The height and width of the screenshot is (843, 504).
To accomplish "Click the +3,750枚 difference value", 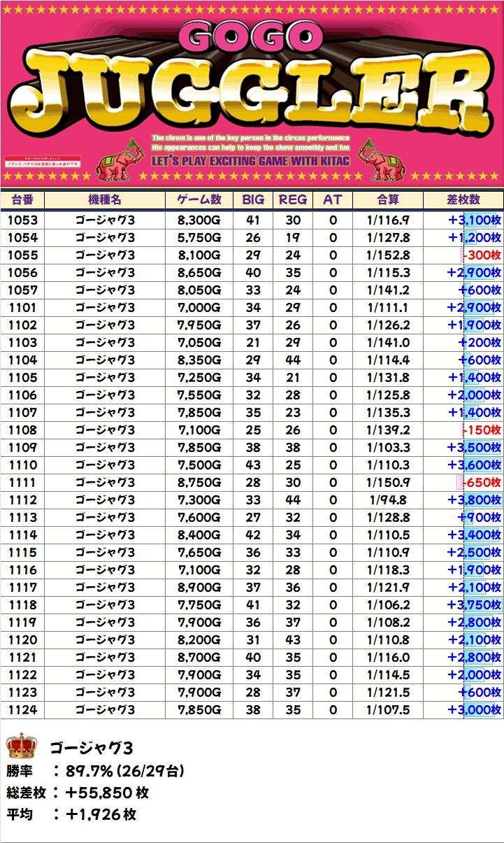I will pos(475,605).
